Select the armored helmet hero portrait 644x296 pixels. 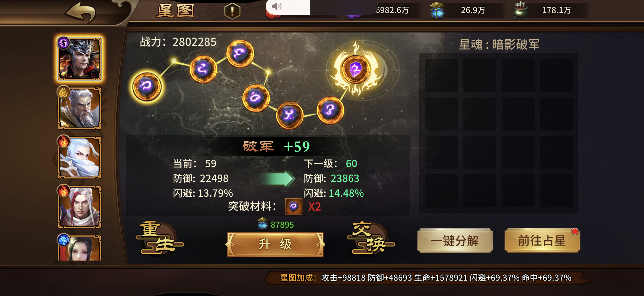pyautogui.click(x=79, y=59)
